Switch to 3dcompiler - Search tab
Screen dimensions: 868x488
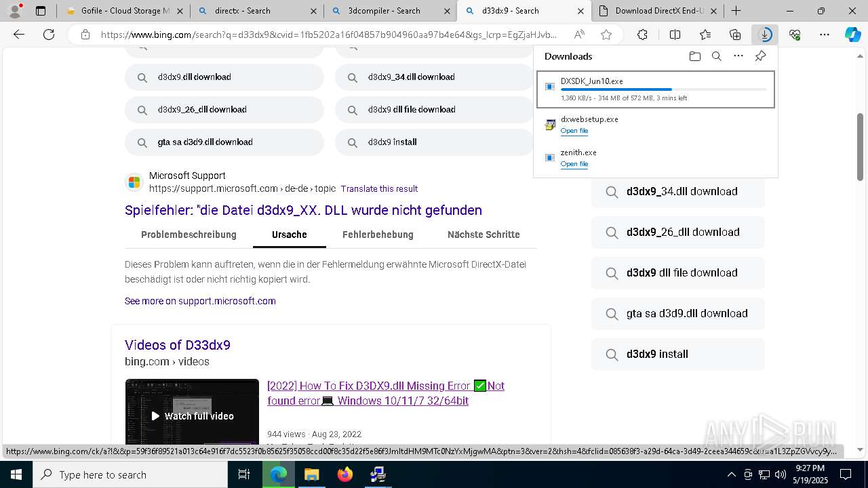[x=389, y=11]
